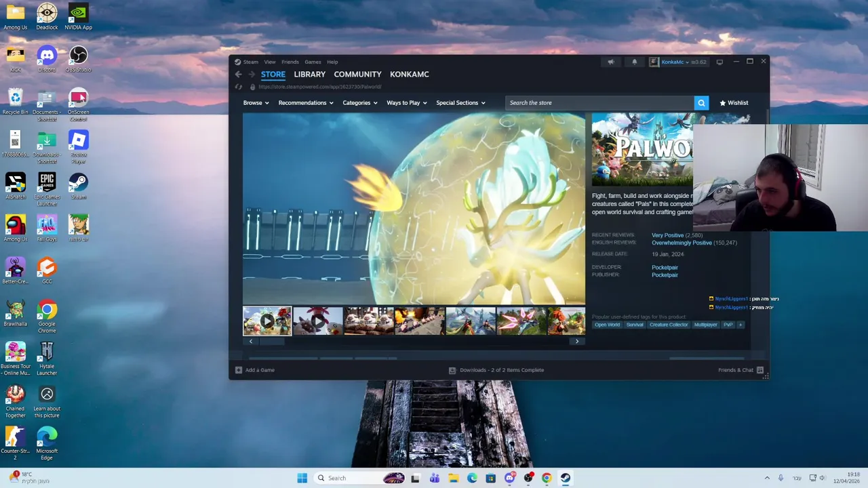Open Roblox Player desktop icon
Image resolution: width=868 pixels, height=488 pixels.
(79, 146)
